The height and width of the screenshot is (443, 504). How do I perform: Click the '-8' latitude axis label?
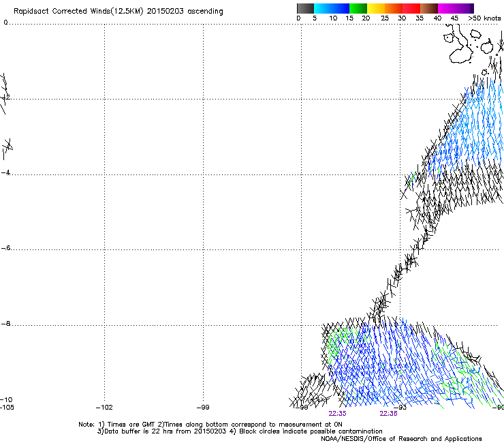coord(5,324)
